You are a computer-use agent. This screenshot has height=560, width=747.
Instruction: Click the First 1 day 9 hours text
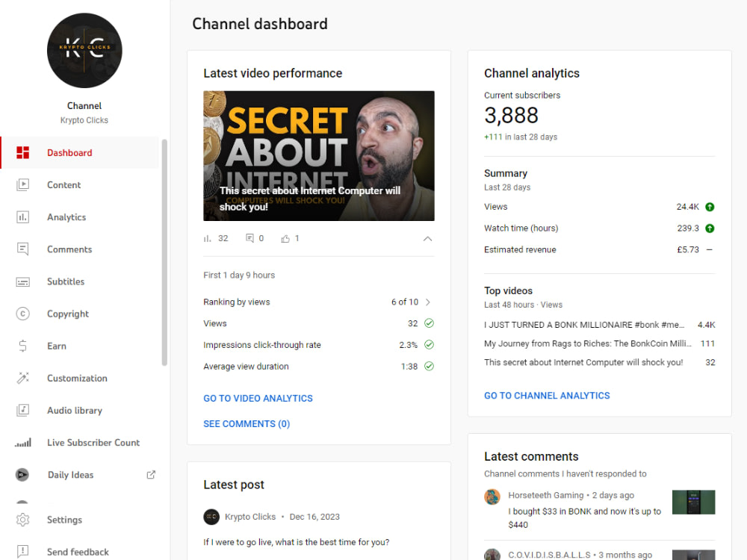click(239, 276)
